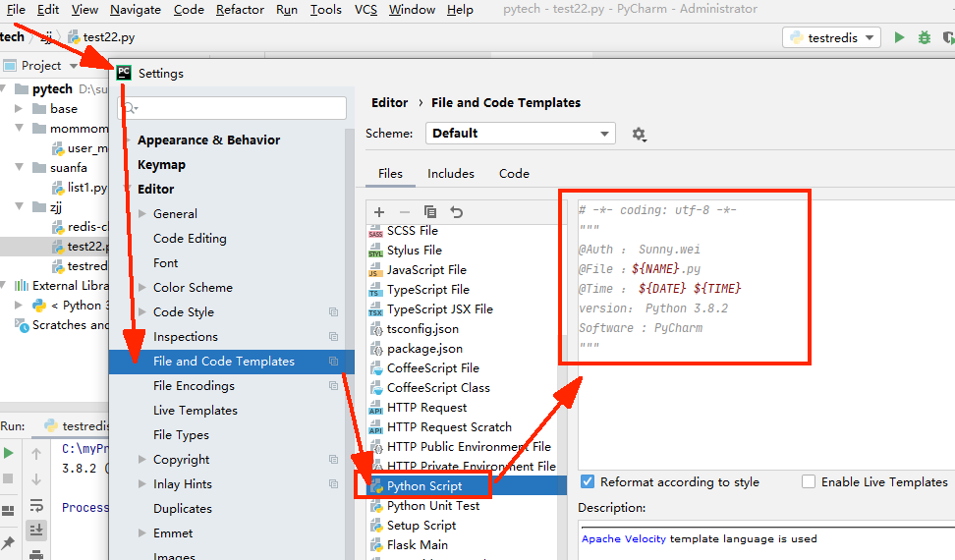Viewport: 955px width, 560px height.
Task: Click the soft-wrap icon in Run panel
Action: tap(36, 505)
